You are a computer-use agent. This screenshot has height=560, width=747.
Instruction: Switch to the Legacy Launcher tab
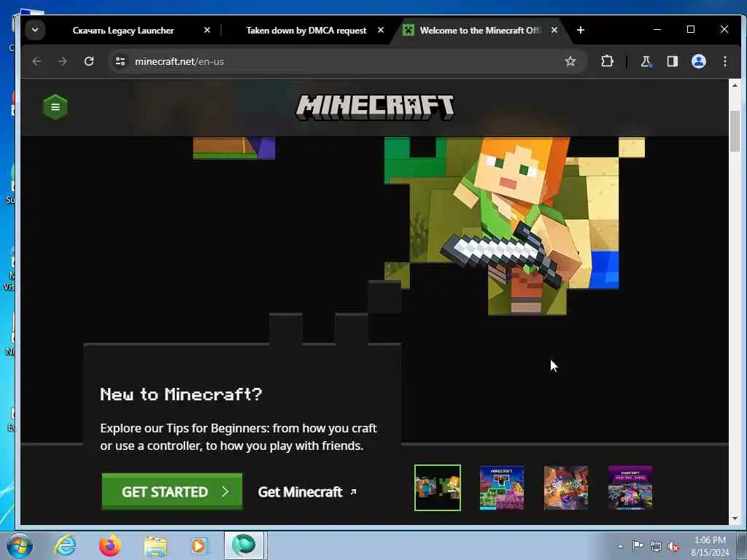(123, 31)
